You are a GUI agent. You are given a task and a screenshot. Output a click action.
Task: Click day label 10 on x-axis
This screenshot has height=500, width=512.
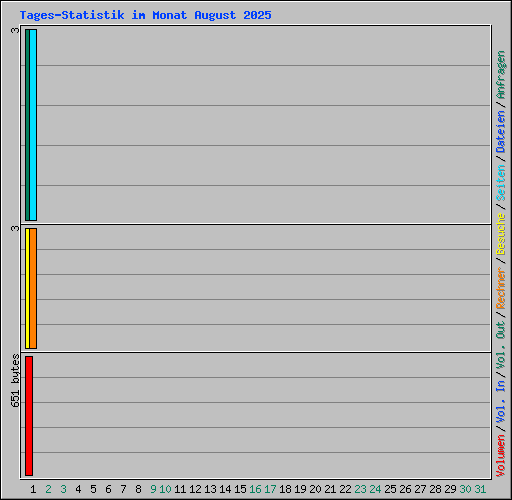(x=165, y=489)
